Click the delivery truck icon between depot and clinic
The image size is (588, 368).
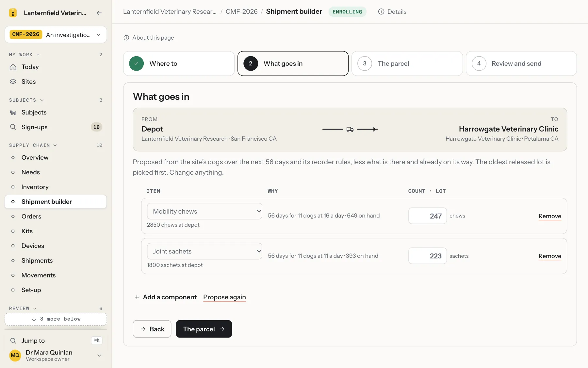pos(350,130)
